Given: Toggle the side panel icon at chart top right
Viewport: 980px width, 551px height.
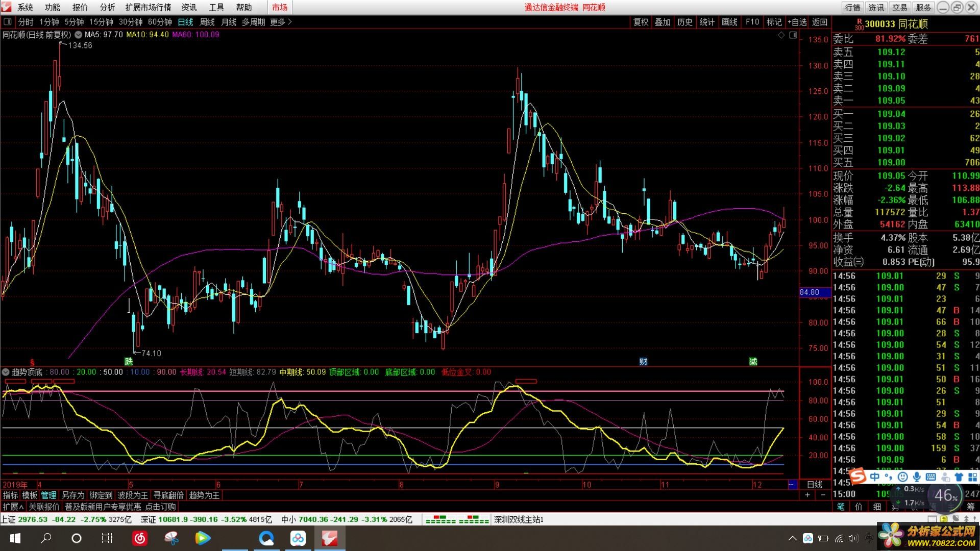Looking at the screenshot, I should coord(793,35).
